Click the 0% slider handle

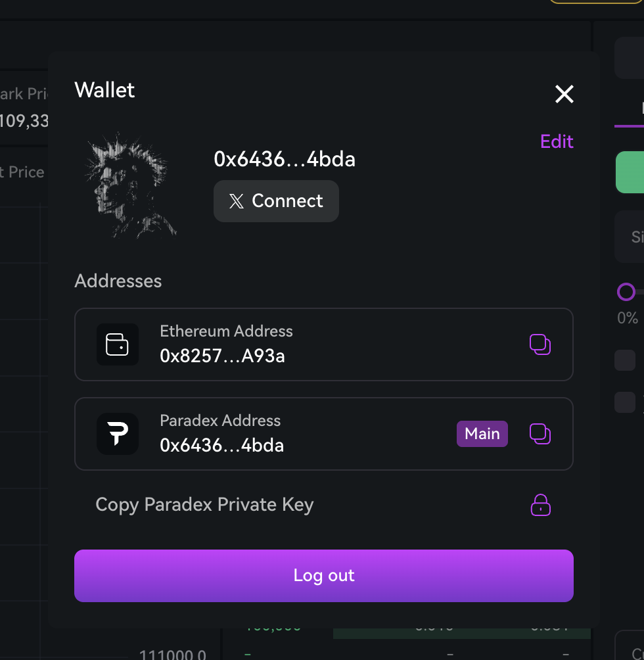[x=626, y=292]
